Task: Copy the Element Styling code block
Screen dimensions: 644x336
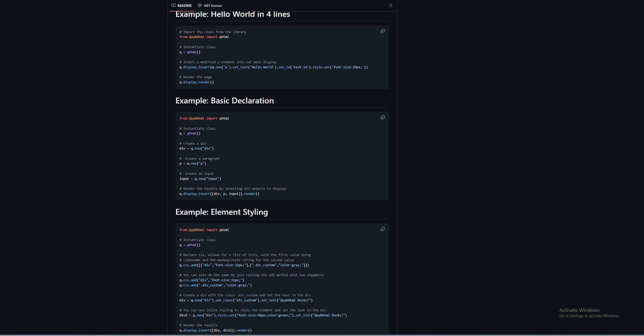Action: 382,229
